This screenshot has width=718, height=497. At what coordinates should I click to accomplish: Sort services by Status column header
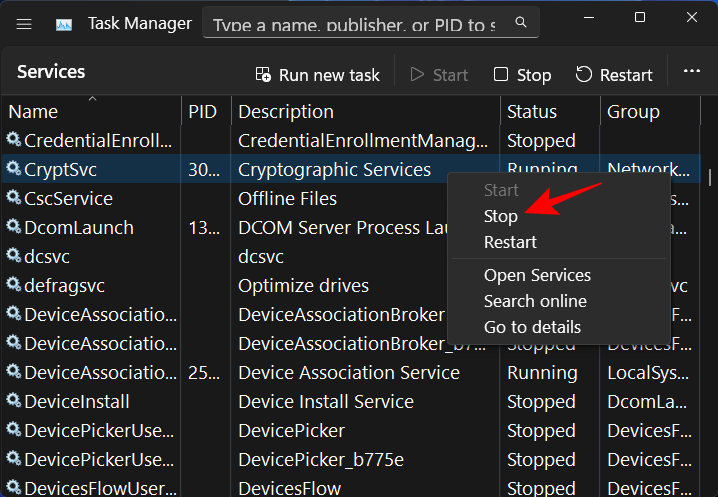[x=531, y=111]
